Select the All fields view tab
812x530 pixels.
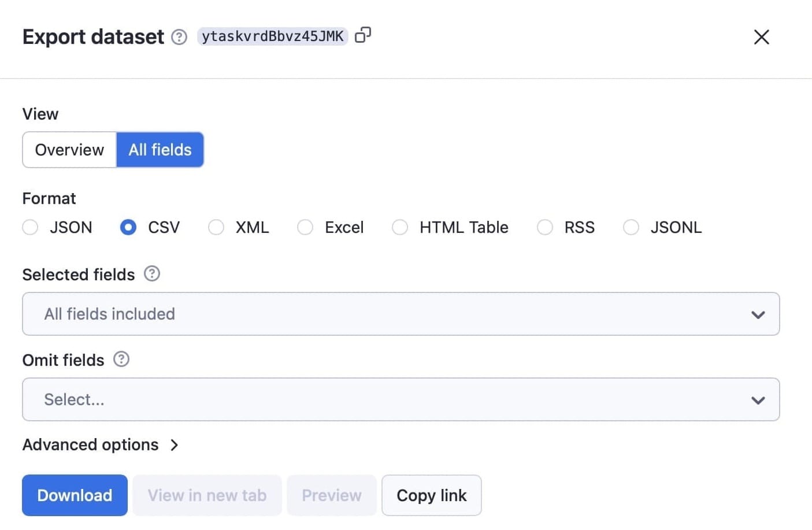[x=160, y=150]
